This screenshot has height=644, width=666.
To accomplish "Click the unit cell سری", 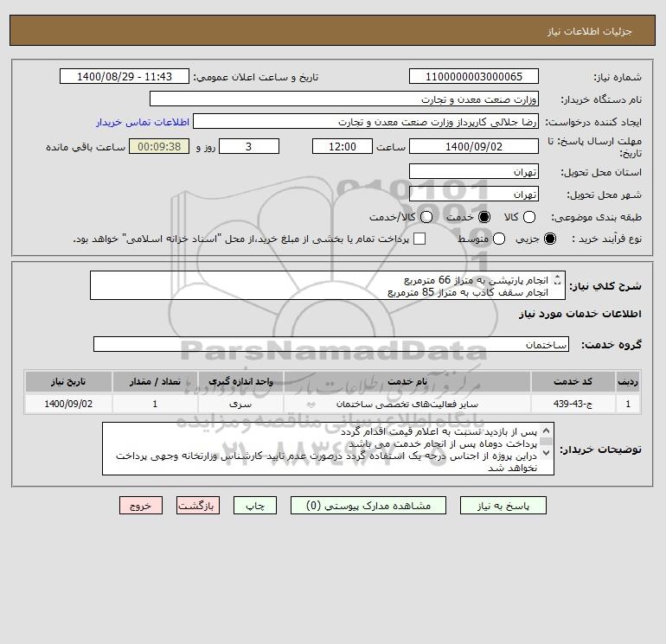I will (x=240, y=404).
